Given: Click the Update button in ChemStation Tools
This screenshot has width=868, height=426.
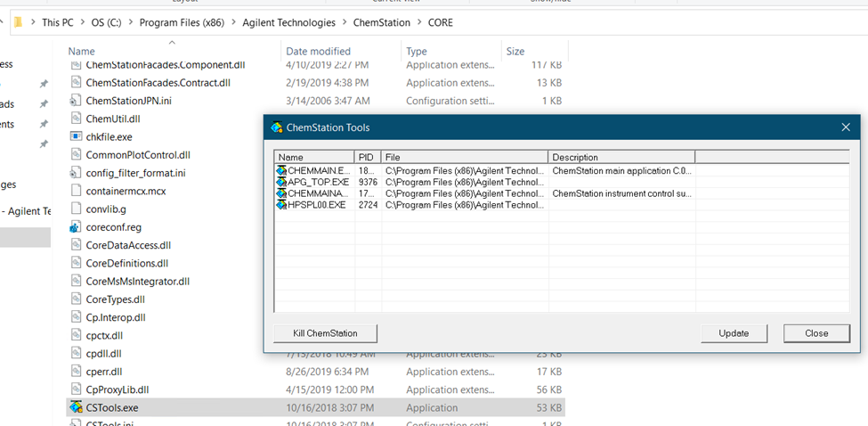Looking at the screenshot, I should [734, 333].
